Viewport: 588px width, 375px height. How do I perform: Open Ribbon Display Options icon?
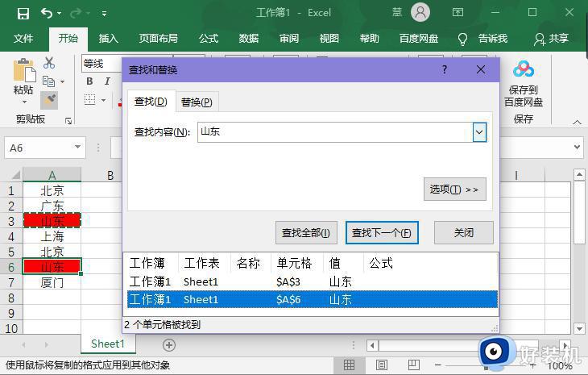458,12
